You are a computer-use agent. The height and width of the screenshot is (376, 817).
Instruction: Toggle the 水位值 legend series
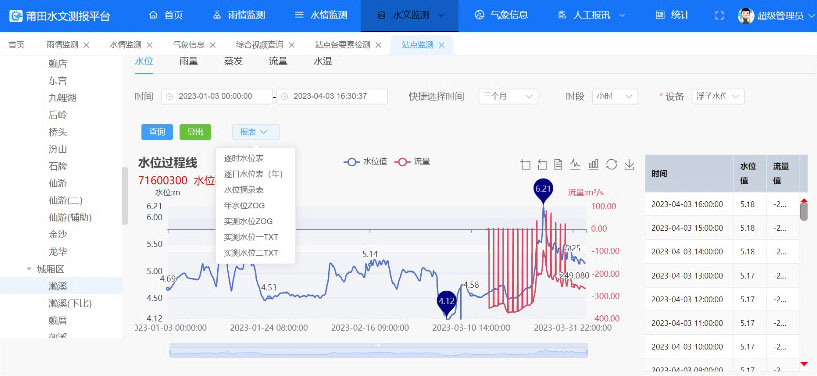pos(365,162)
